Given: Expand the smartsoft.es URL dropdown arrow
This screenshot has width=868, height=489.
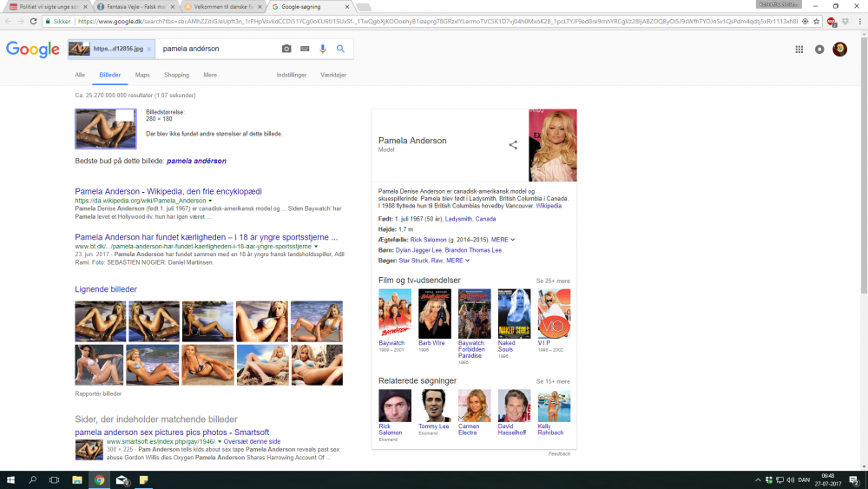Looking at the screenshot, I should pyautogui.click(x=220, y=441).
